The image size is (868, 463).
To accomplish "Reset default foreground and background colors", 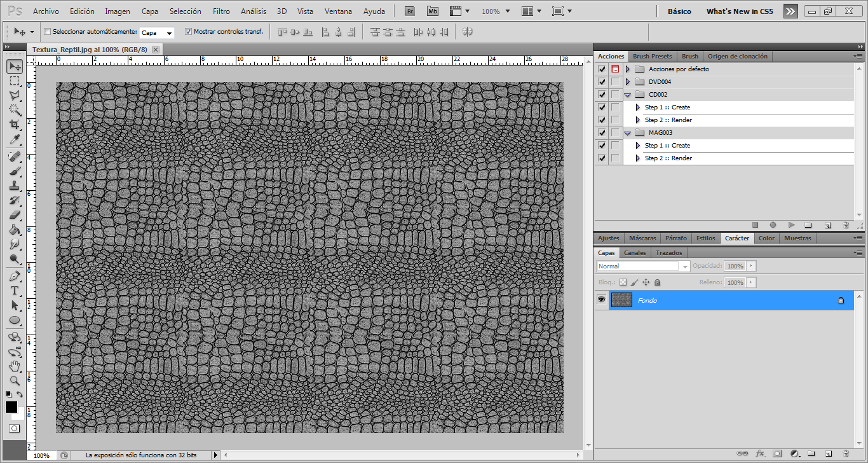I will click(9, 394).
